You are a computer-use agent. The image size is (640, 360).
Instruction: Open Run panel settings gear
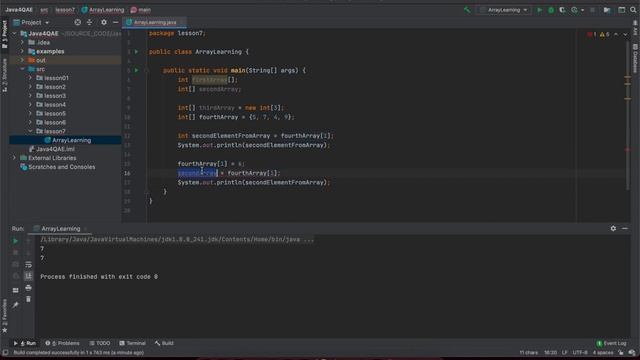pyautogui.click(x=613, y=229)
